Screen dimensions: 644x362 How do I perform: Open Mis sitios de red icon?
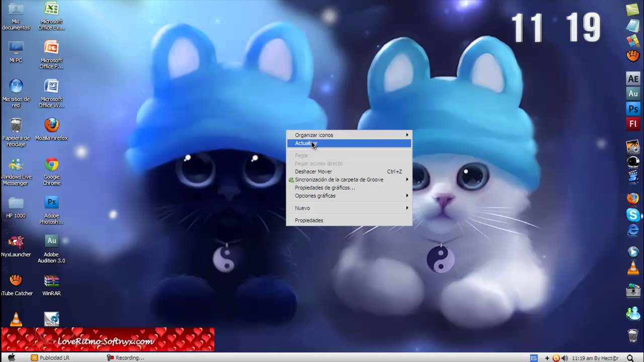point(16,93)
